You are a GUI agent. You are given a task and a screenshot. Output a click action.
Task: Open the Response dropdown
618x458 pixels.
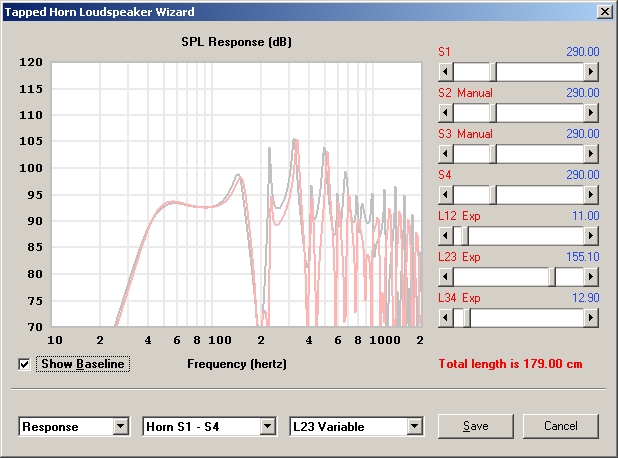tap(121, 426)
